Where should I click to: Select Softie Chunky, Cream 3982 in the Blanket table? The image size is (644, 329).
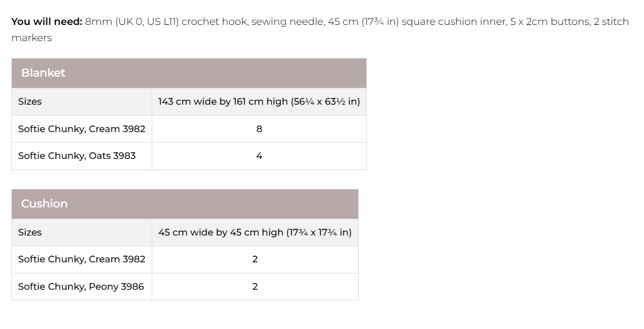(82, 129)
